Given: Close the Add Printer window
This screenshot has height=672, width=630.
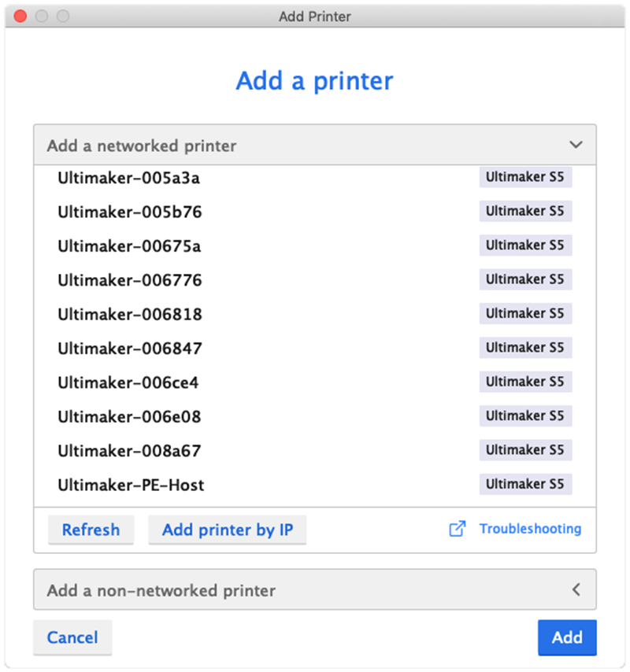Looking at the screenshot, I should (20, 16).
